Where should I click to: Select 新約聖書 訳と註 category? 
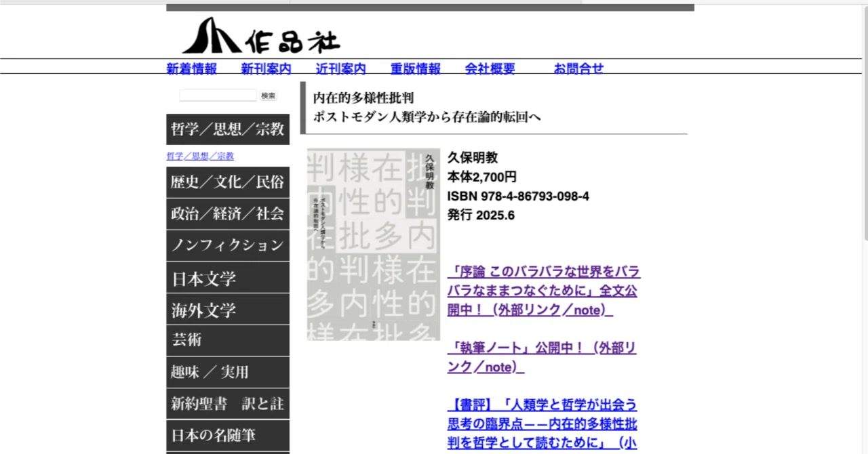228,404
